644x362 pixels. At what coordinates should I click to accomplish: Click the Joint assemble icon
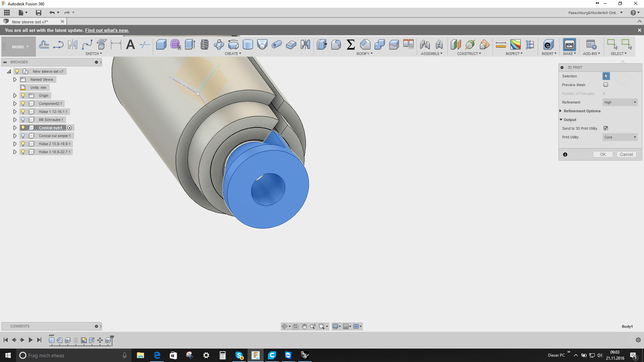pos(425,45)
